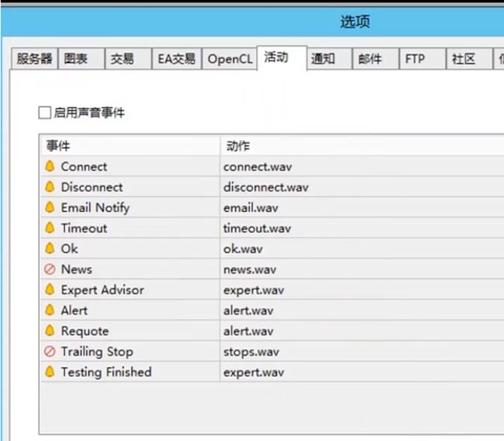The image size is (504, 441).
Task: Open the news.wav action cell
Action: pos(362,270)
